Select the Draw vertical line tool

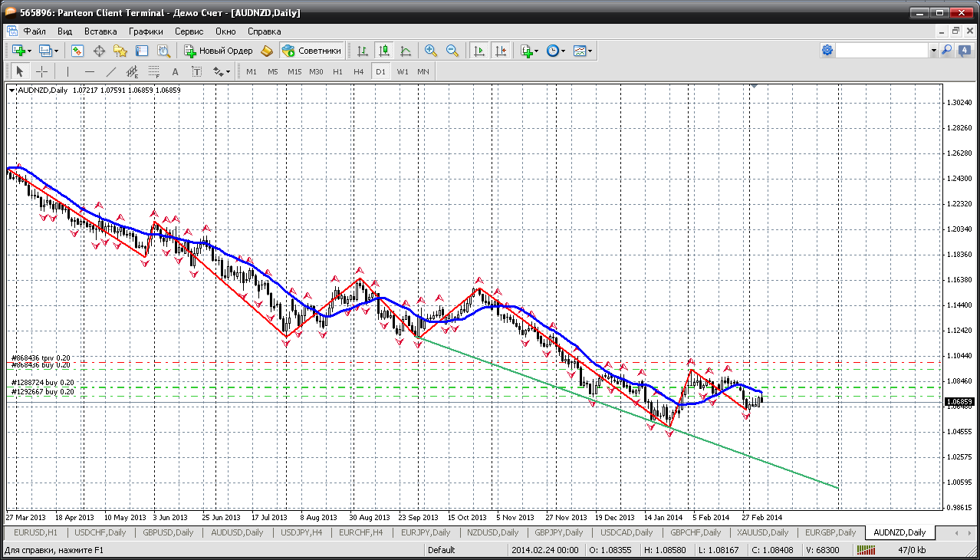(x=67, y=71)
